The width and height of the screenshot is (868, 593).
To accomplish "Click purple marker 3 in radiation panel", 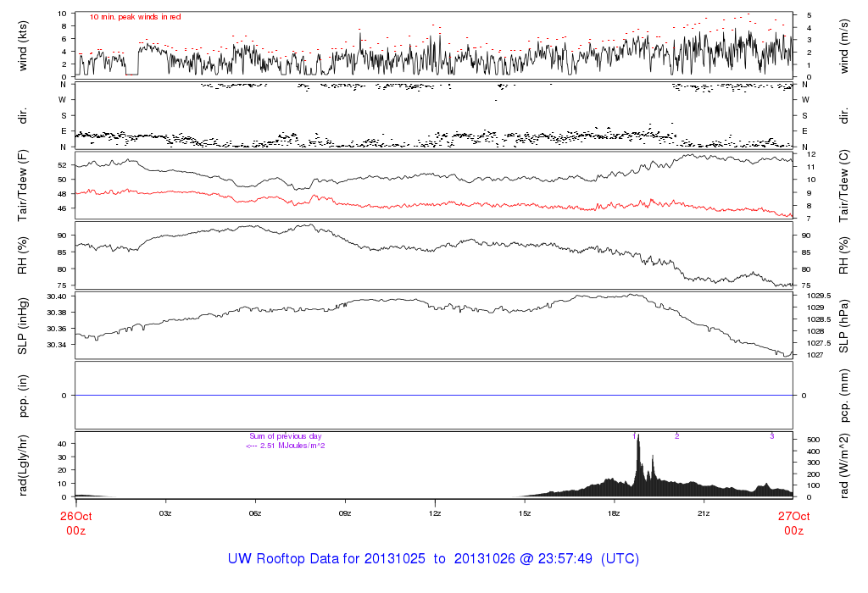I will pos(771,436).
